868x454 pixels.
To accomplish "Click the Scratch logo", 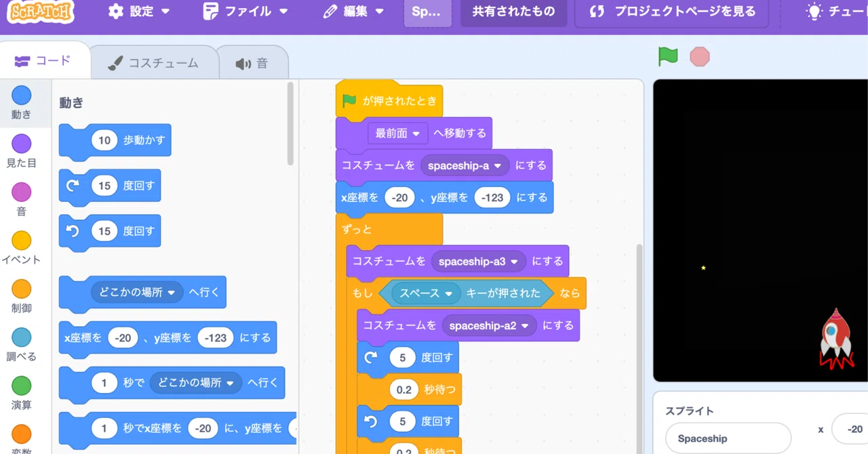I will coord(41,10).
